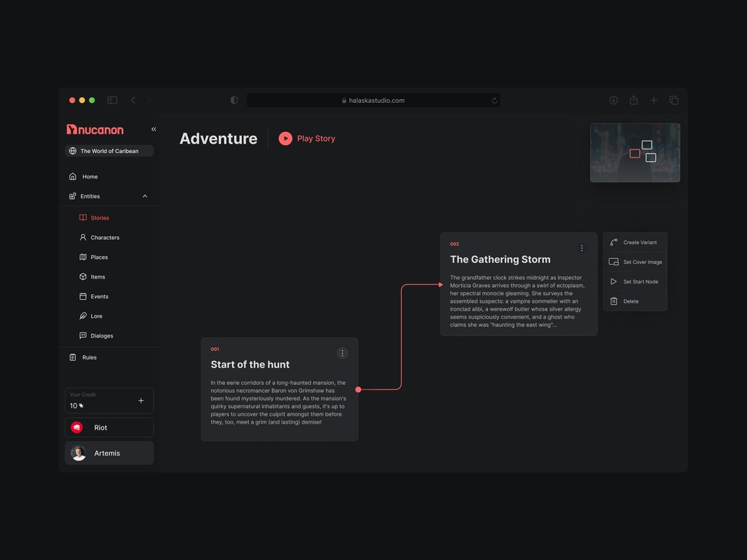Click the Your Credit value 10

[74, 405]
